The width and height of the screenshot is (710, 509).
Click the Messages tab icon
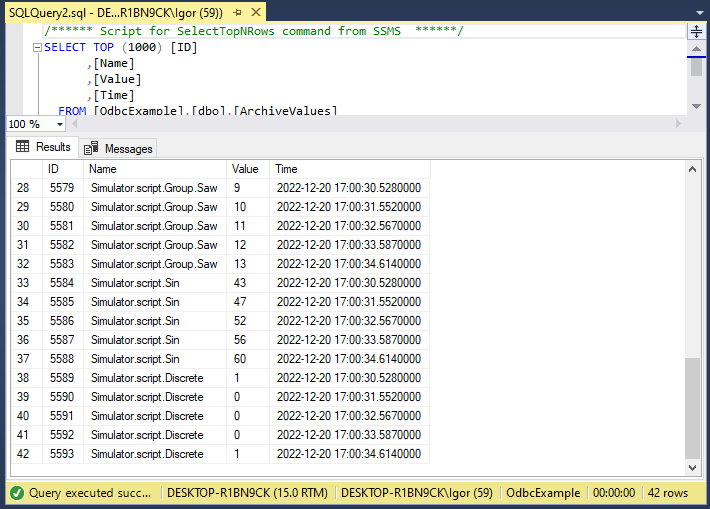tap(91, 148)
